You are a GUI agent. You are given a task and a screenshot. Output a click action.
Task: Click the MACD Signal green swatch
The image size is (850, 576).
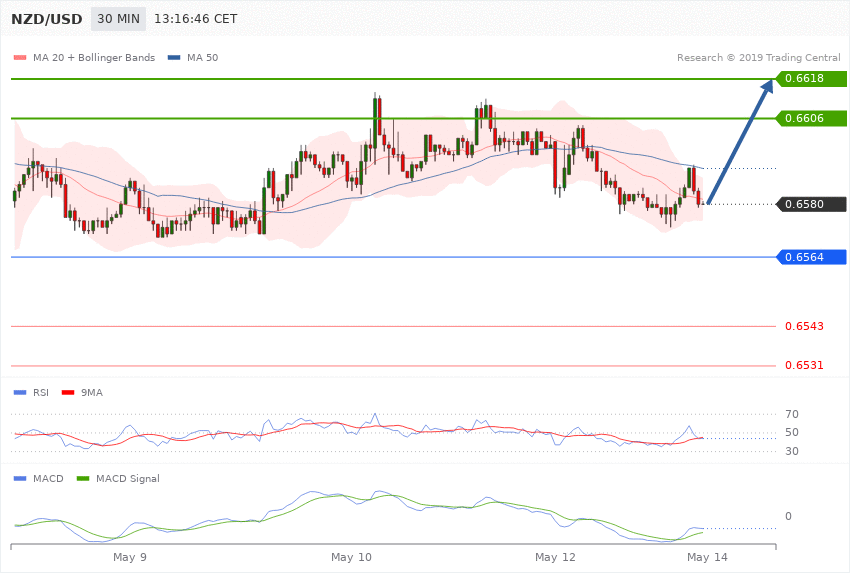(x=83, y=478)
